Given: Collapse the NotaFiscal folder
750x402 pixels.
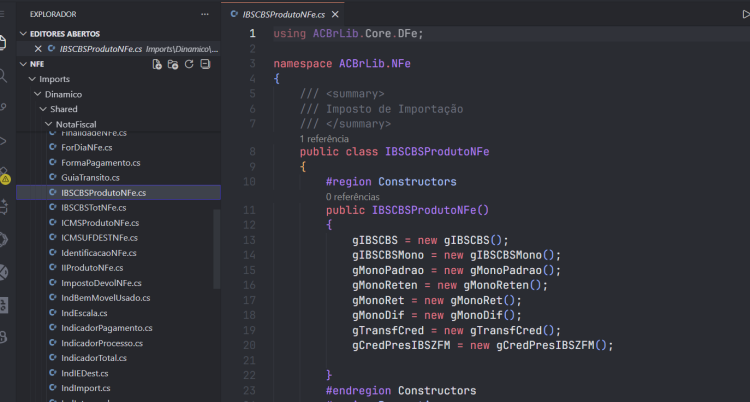Looking at the screenshot, I should pyautogui.click(x=49, y=124).
